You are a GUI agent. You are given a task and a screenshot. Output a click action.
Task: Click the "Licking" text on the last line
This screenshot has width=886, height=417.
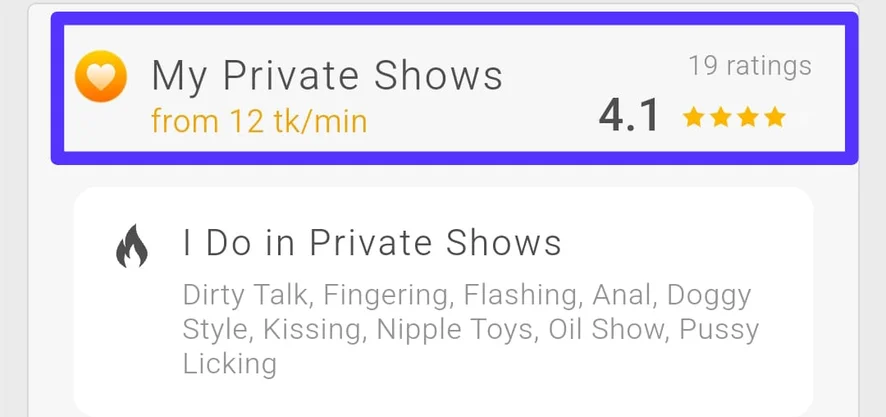point(229,364)
